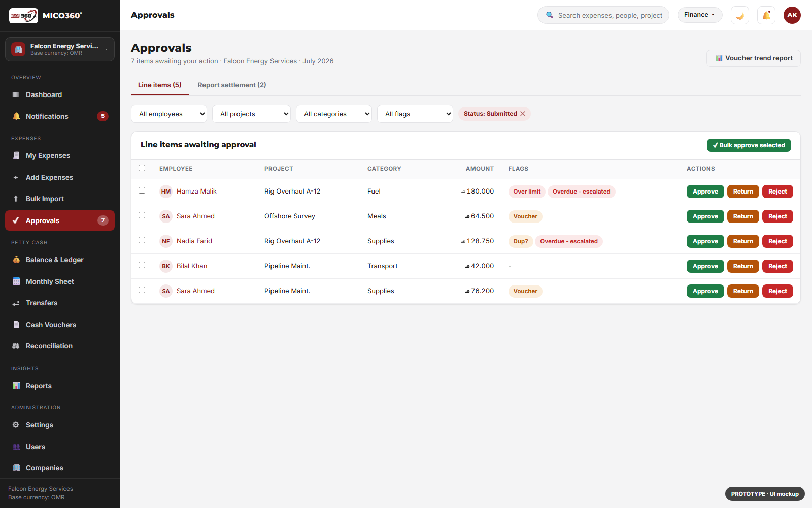Select the Nadia Farid row checkbox

tap(142, 240)
